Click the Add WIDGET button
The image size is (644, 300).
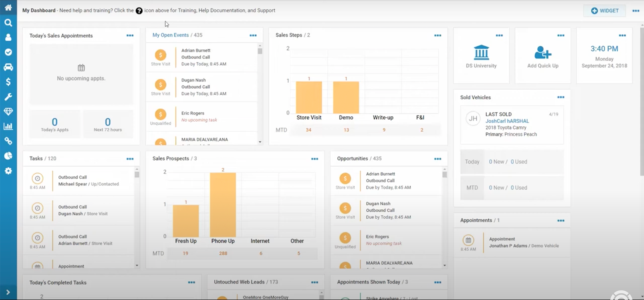[605, 11]
